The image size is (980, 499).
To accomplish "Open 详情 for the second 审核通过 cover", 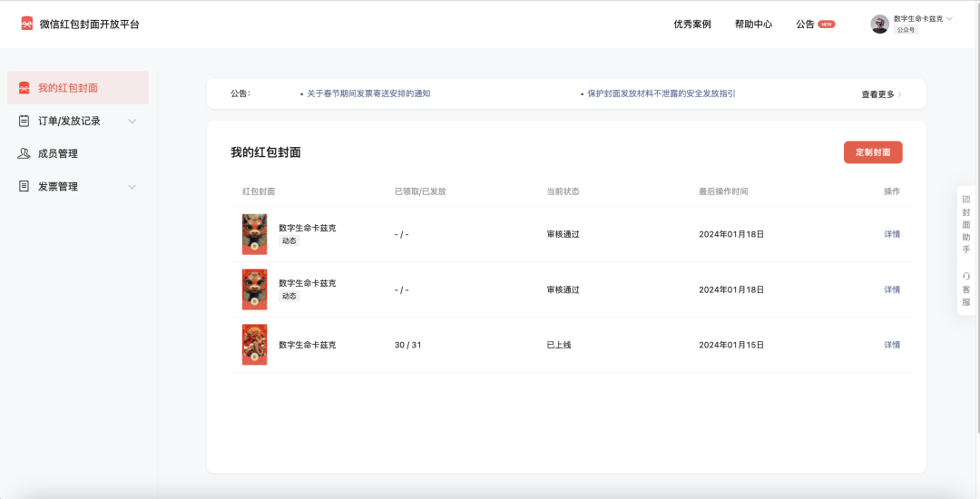I will [892, 289].
